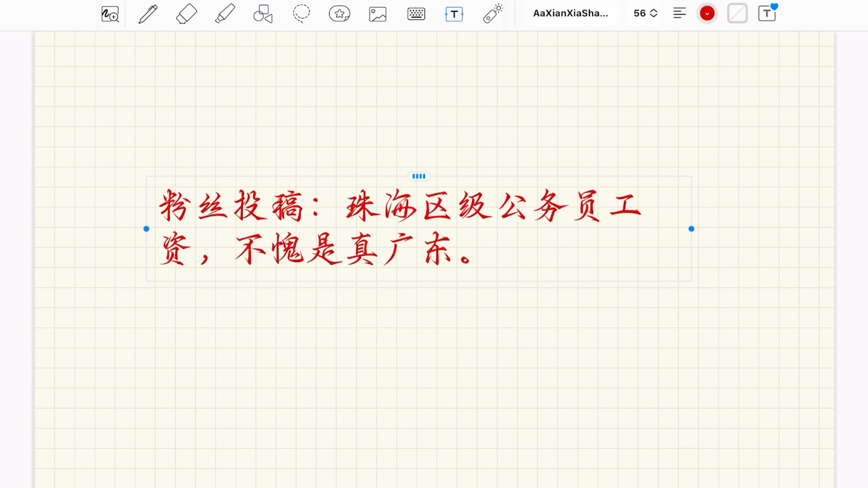Open the red text color swatch

click(x=707, y=13)
